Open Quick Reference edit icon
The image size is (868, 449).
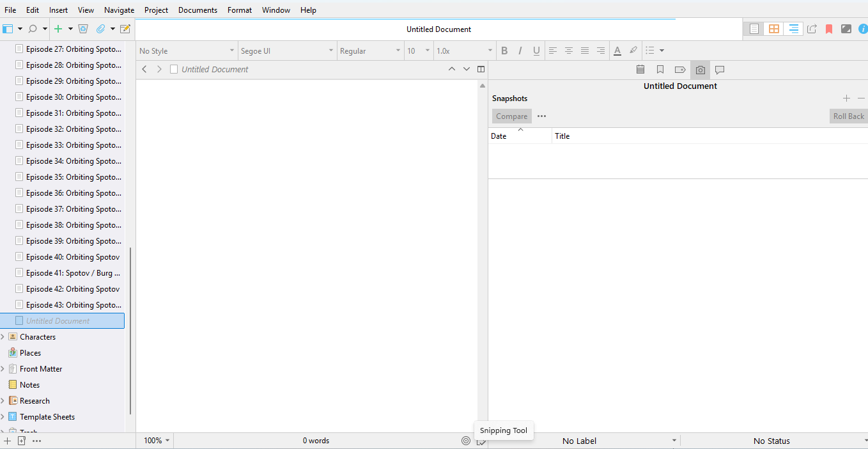pyautogui.click(x=125, y=29)
